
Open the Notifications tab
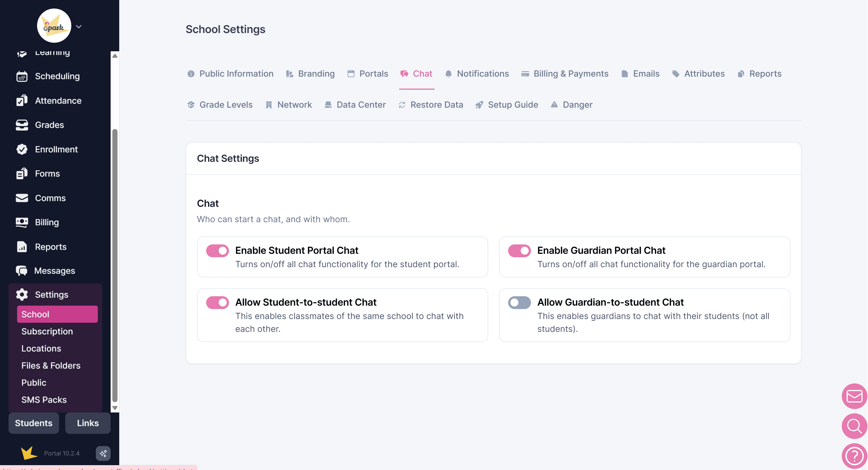click(476, 74)
